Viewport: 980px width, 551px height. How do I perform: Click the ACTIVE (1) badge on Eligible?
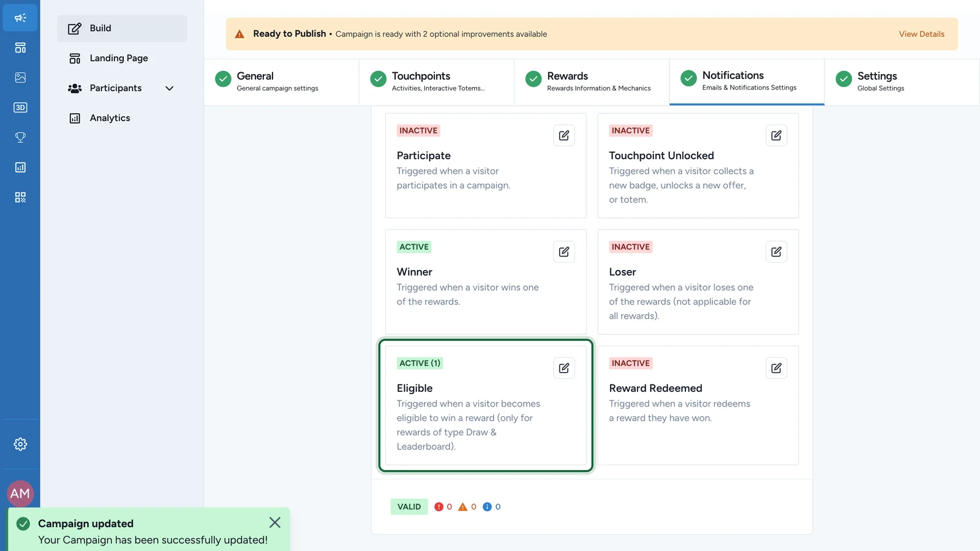(x=420, y=363)
